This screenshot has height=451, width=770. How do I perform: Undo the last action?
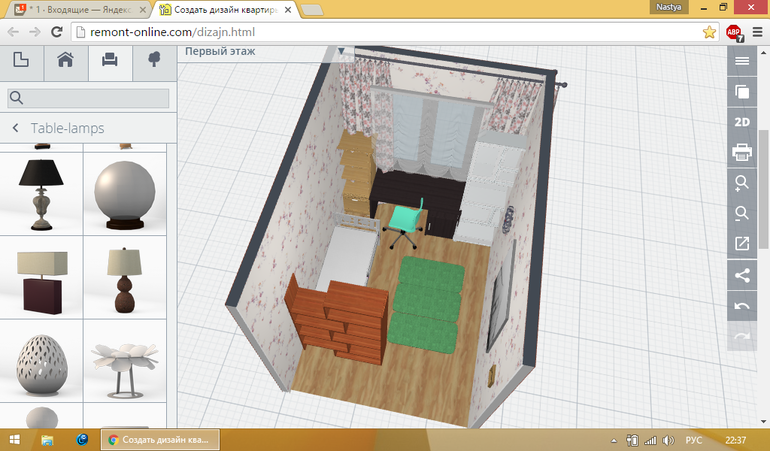click(x=742, y=306)
